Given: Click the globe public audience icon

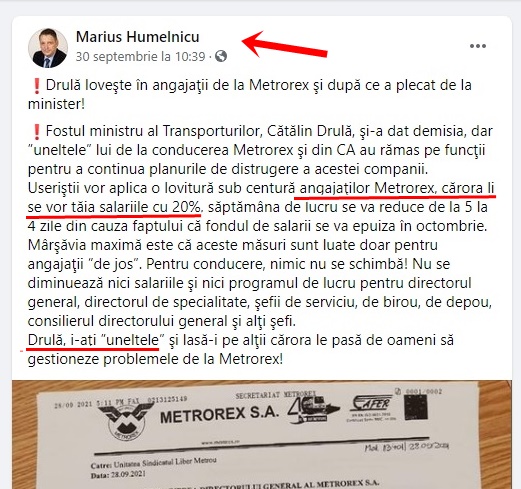Looking at the screenshot, I should pyautogui.click(x=221, y=56).
